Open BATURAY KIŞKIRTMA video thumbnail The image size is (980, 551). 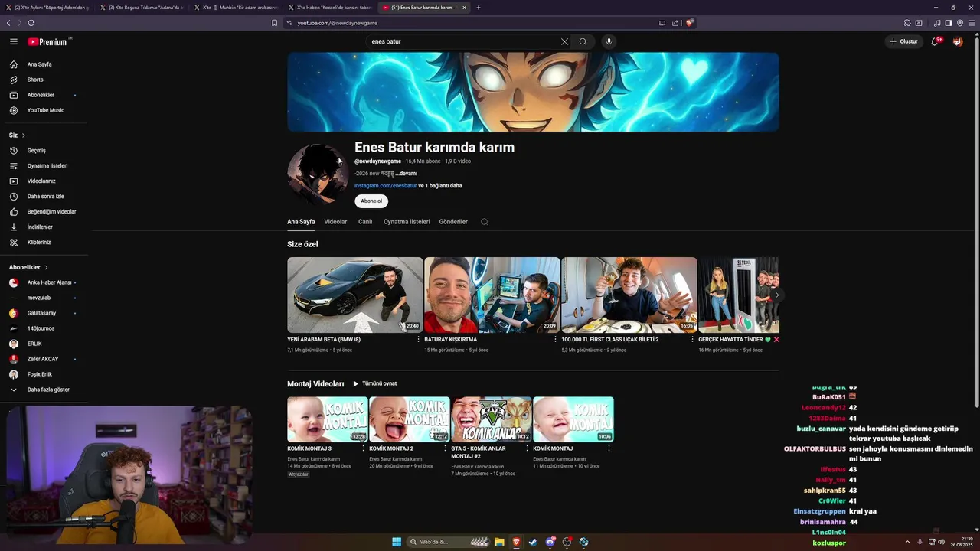(492, 295)
